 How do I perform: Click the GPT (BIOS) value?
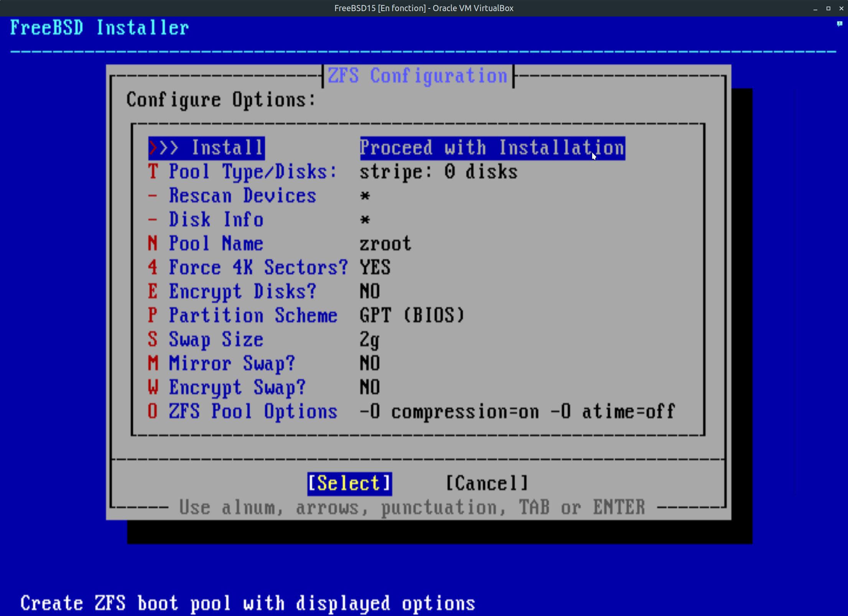tap(412, 315)
